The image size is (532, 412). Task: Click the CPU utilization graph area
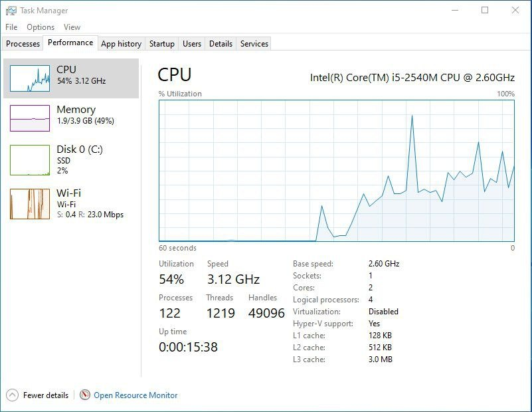[337, 171]
